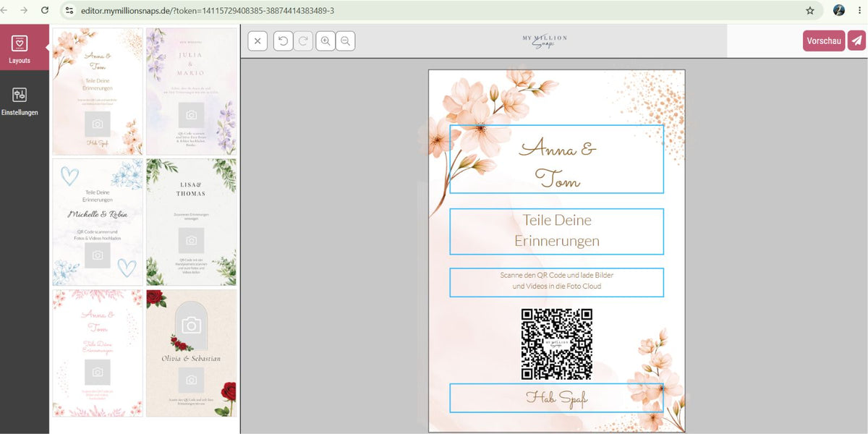View site information icon in address bar
This screenshot has height=434, width=868.
click(x=69, y=11)
